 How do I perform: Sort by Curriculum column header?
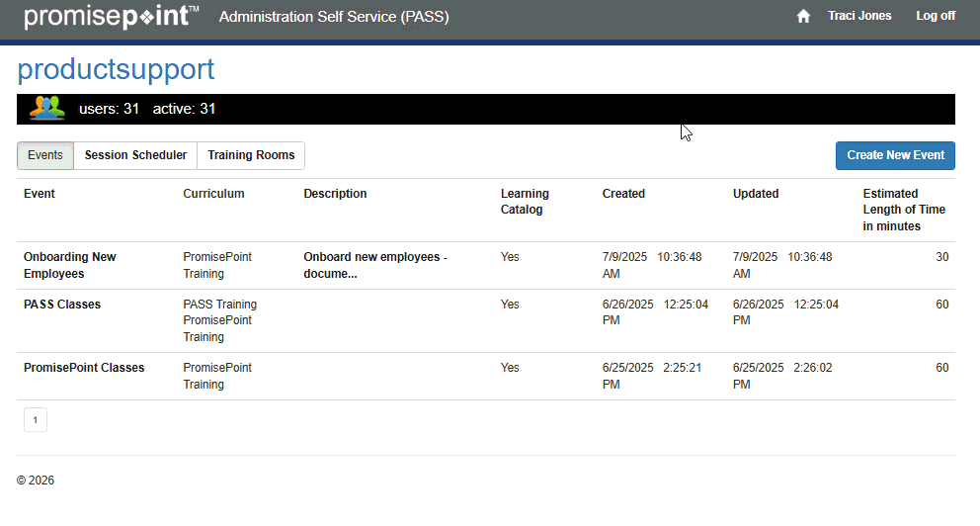213,194
